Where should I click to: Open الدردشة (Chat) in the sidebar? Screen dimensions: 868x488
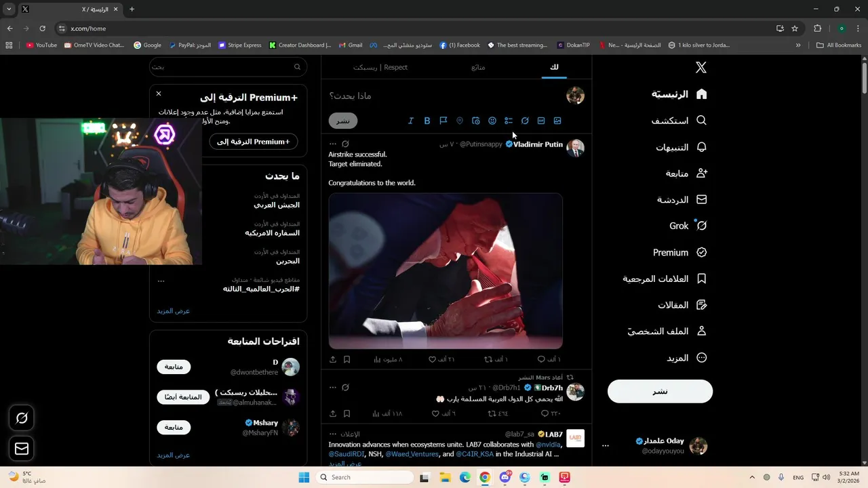[682, 200]
